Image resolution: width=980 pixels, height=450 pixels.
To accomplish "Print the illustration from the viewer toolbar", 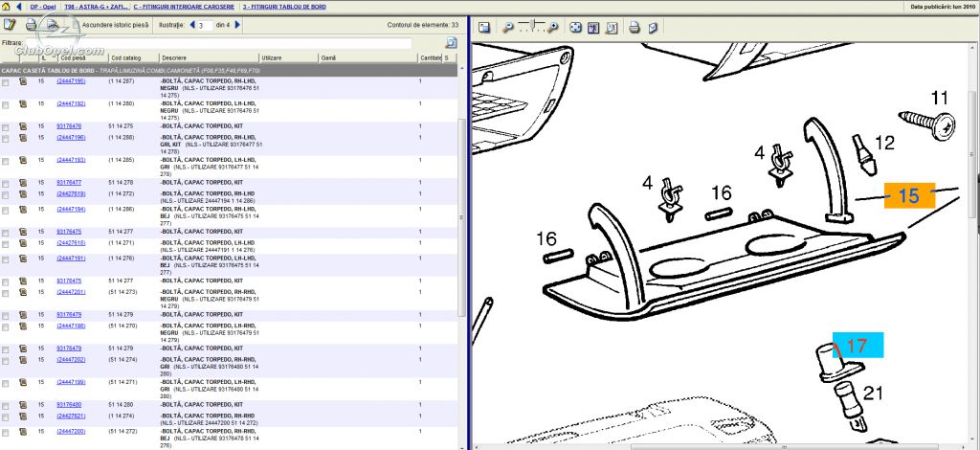I will (x=634, y=28).
